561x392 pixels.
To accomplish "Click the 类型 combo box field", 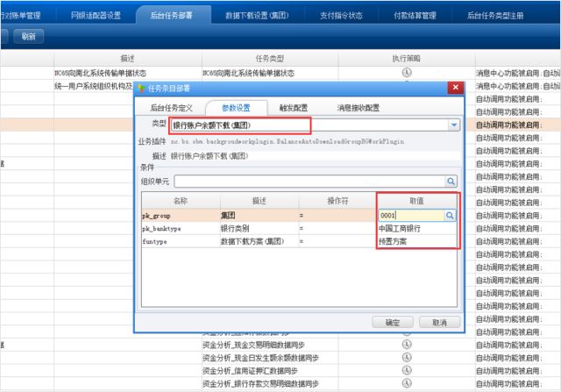I will point(314,125).
